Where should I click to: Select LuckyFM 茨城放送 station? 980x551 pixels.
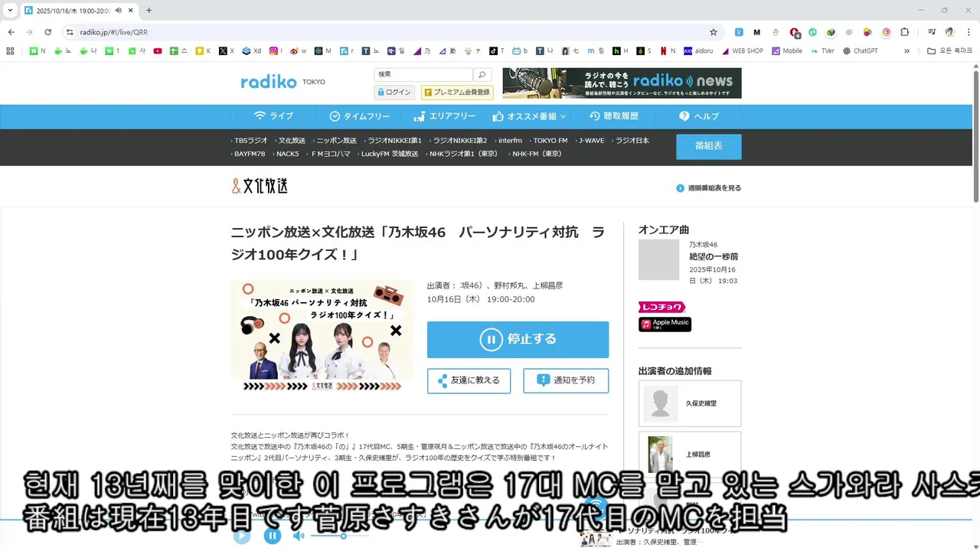point(389,154)
